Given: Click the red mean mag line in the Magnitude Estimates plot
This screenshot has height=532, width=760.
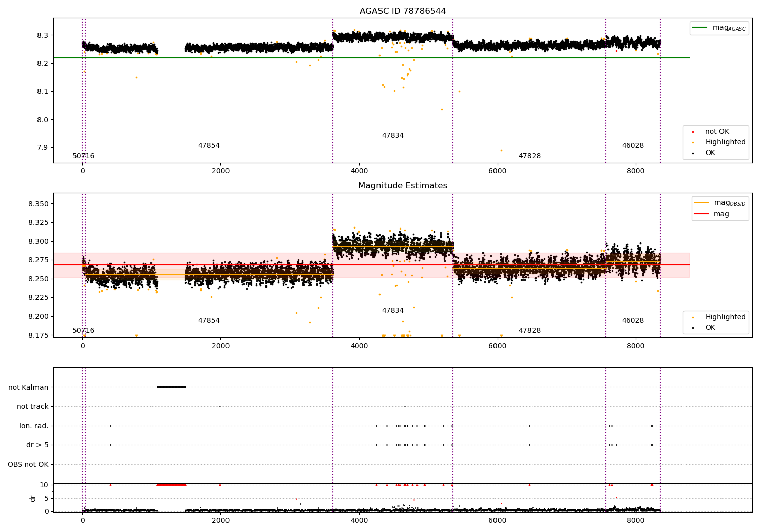Looking at the screenshot, I should tap(371, 265).
